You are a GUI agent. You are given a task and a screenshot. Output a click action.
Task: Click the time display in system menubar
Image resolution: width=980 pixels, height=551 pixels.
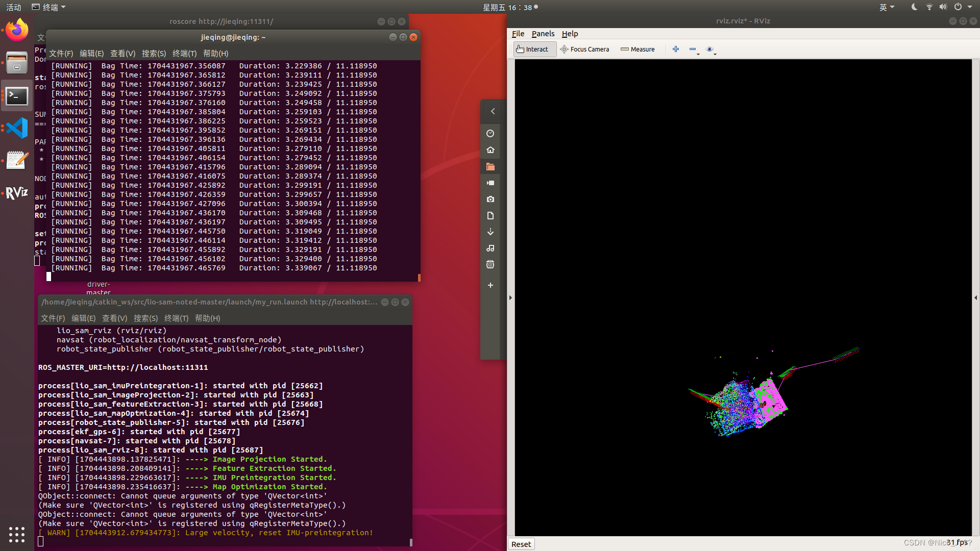point(509,7)
